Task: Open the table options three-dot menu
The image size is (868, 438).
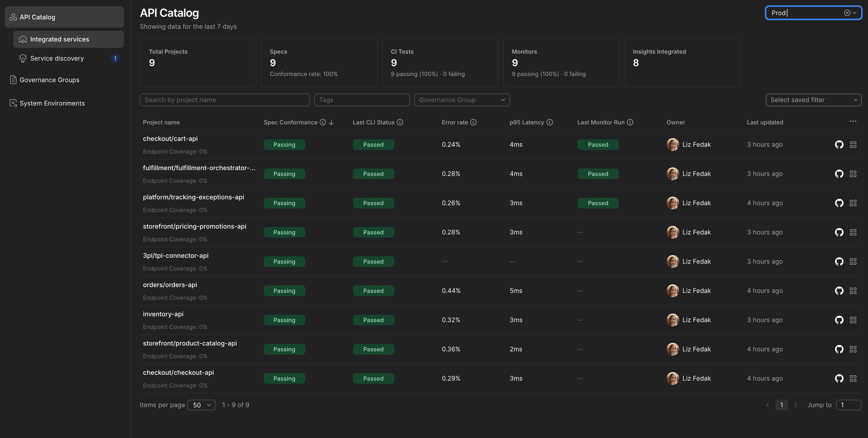Action: pos(853,121)
